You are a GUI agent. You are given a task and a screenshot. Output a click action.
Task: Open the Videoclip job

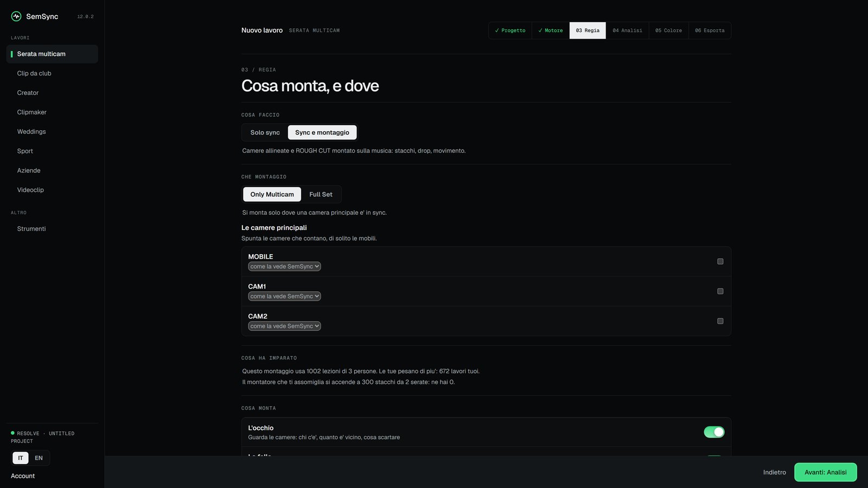point(52,190)
